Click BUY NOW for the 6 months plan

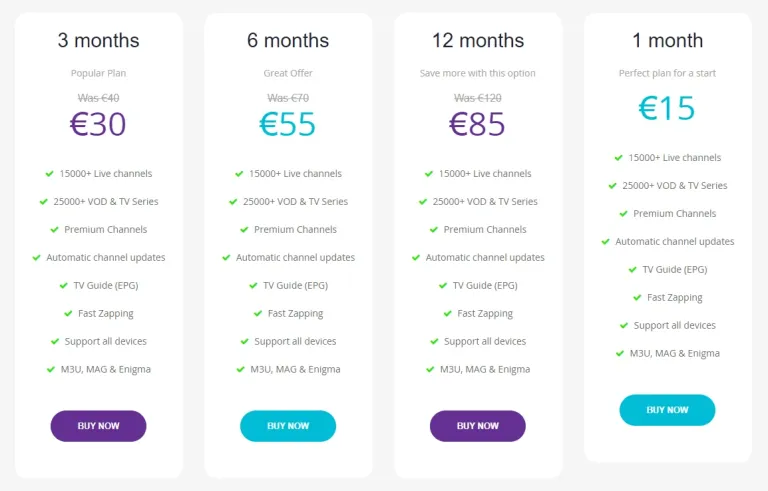click(x=288, y=426)
